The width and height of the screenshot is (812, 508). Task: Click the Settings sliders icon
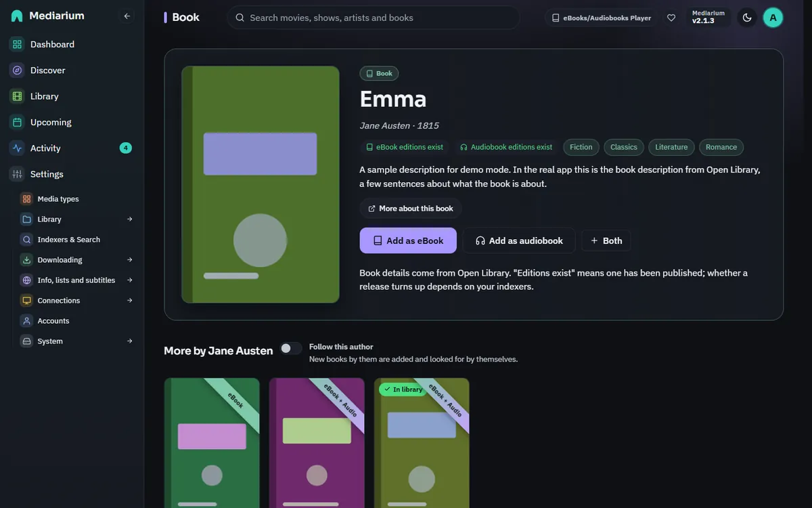tap(17, 174)
